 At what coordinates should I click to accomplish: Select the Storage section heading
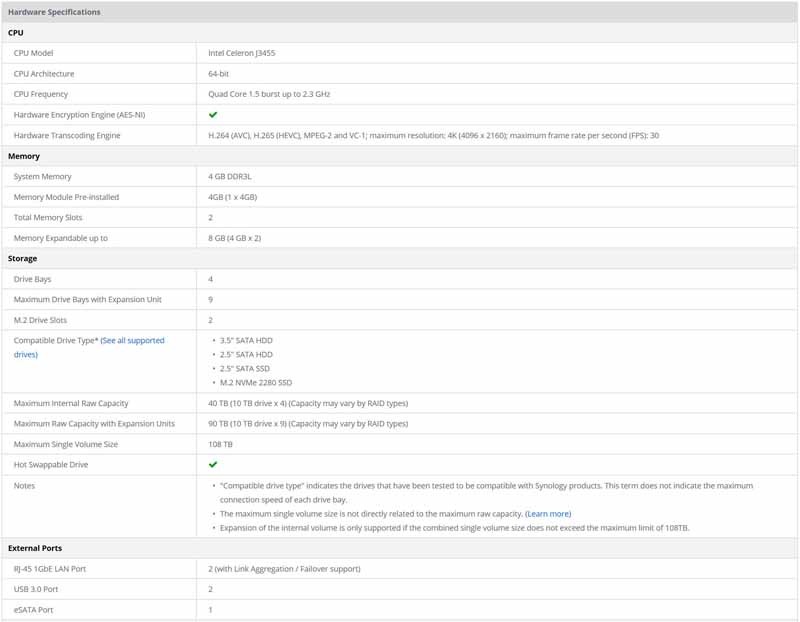23,259
